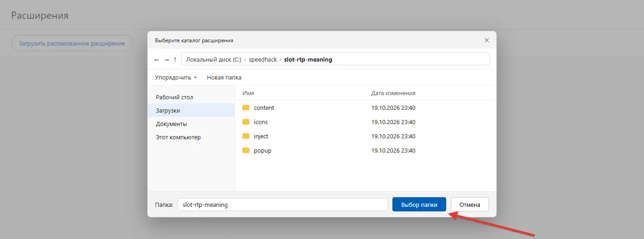Click the forward navigation arrow

[167, 60]
